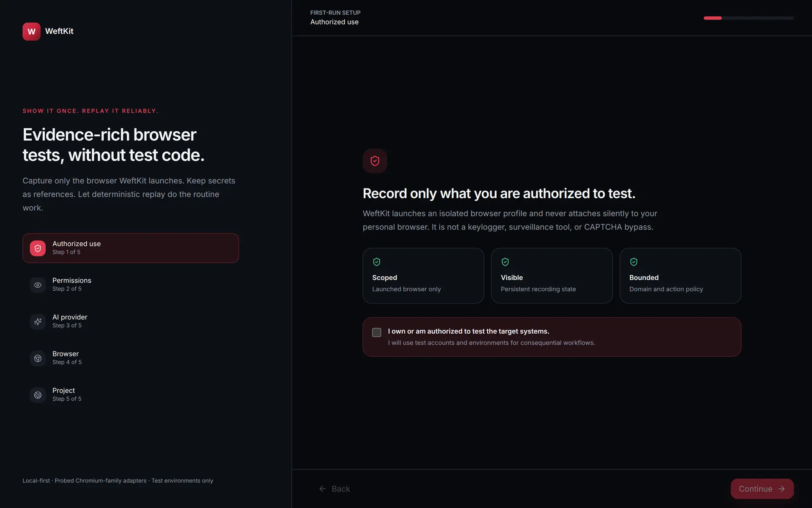Click 'SHOW IT ONCE. REPLAY IT RELIABLY.' tagline
Viewport: 812px width, 508px height.
click(91, 111)
